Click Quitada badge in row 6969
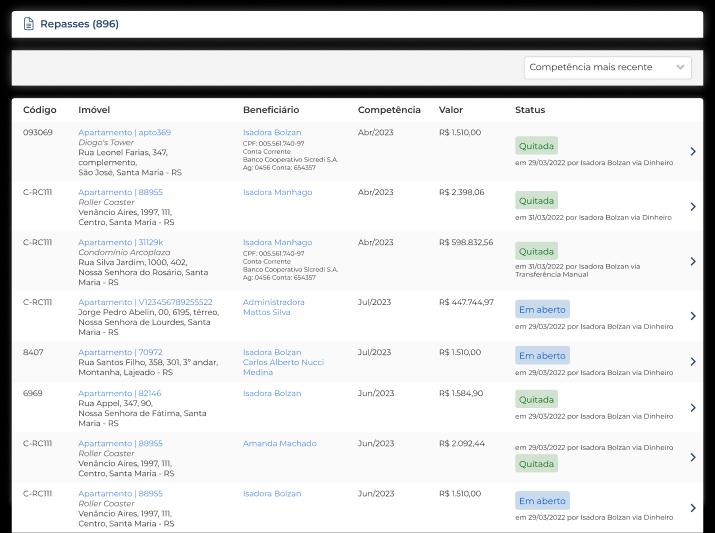This screenshot has width=715, height=533. pos(536,399)
